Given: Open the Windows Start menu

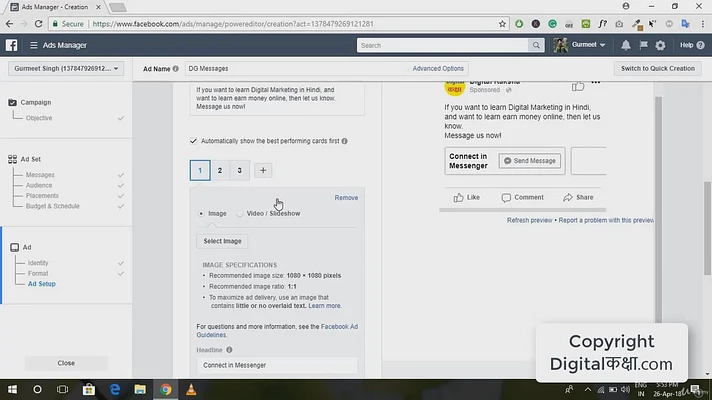Looking at the screenshot, I should [12, 390].
